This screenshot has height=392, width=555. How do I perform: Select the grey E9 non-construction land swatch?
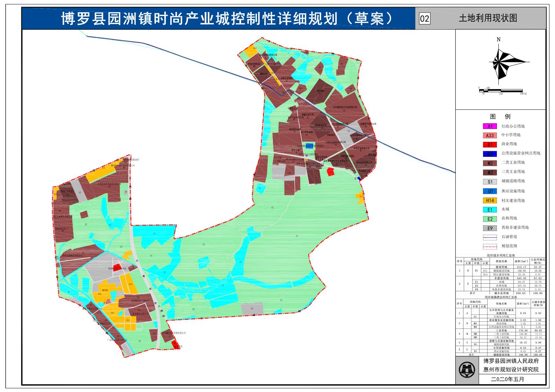click(490, 228)
